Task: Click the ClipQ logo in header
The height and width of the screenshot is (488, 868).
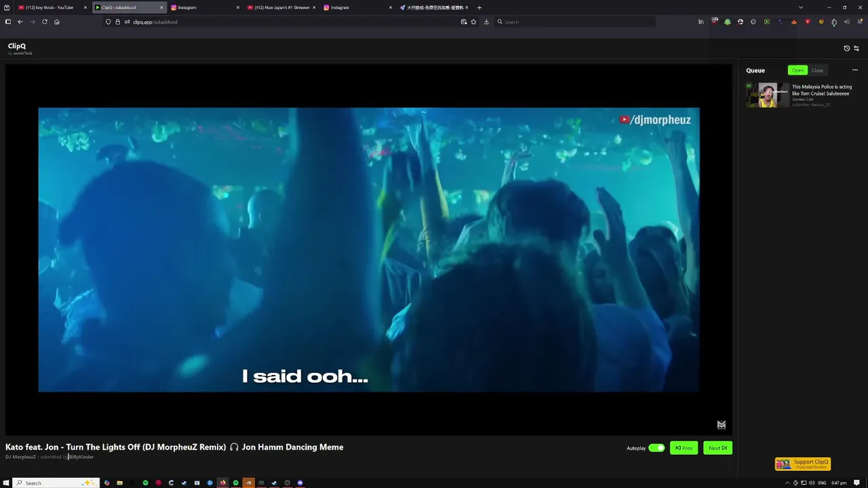Action: [x=17, y=46]
